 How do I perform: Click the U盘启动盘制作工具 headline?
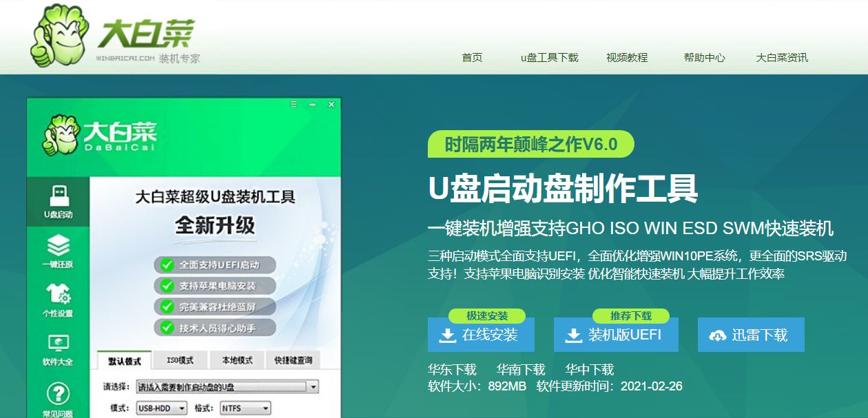click(x=563, y=188)
